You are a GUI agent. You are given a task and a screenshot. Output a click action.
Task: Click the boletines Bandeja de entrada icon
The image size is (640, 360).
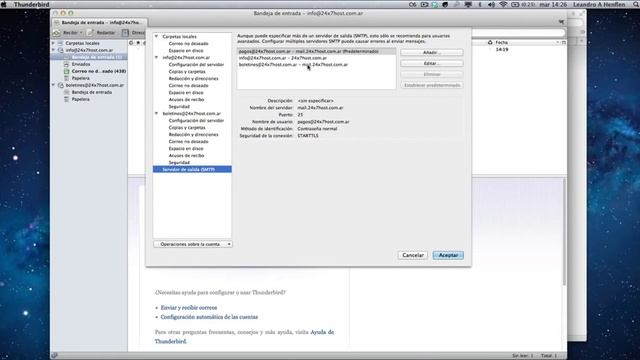pyautogui.click(x=67, y=92)
